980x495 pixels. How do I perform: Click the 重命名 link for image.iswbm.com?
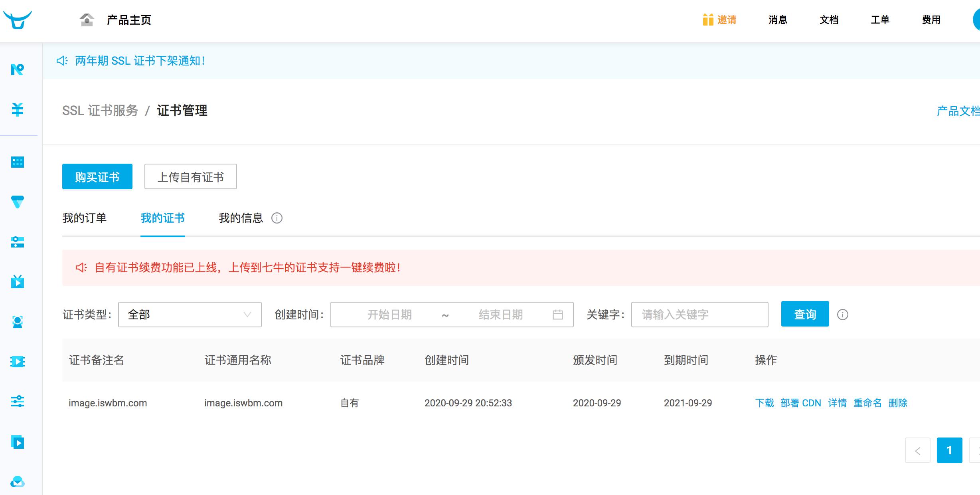click(x=868, y=403)
